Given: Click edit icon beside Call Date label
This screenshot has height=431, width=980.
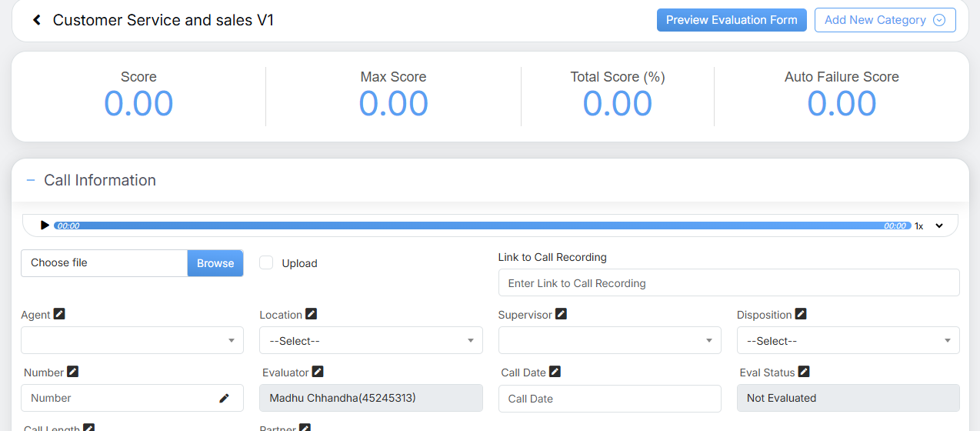Looking at the screenshot, I should [x=555, y=372].
